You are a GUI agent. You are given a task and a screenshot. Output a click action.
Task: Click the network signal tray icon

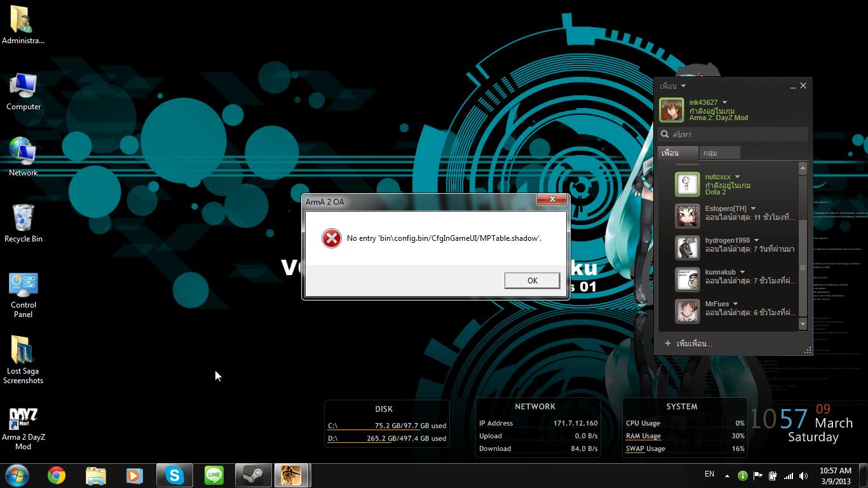(x=789, y=475)
